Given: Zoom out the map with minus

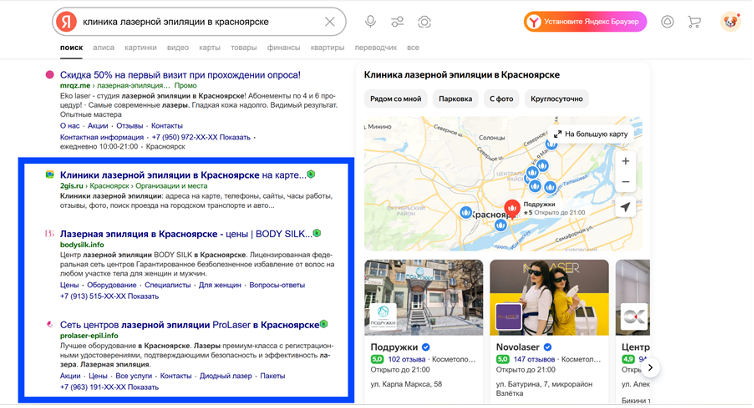Looking at the screenshot, I should [x=626, y=182].
